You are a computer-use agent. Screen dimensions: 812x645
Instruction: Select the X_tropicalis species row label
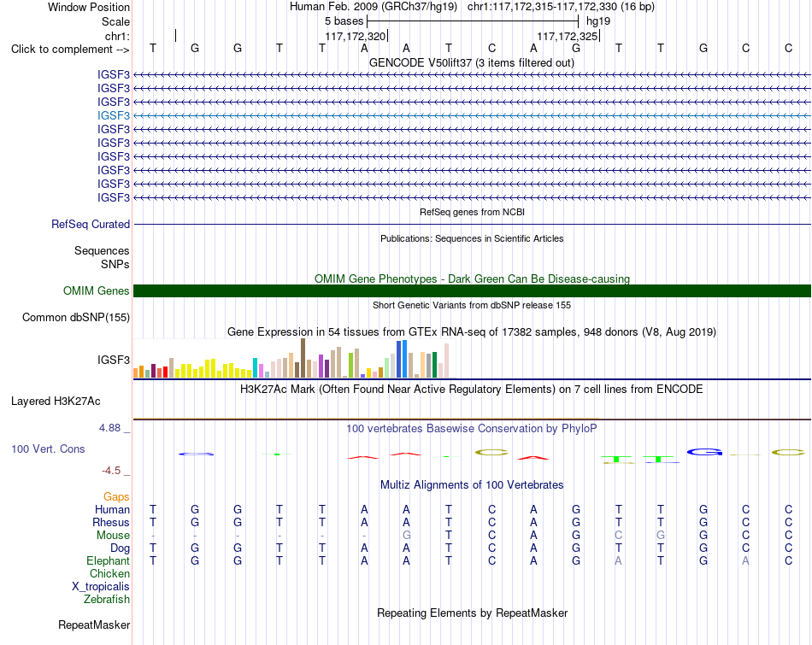tap(101, 587)
